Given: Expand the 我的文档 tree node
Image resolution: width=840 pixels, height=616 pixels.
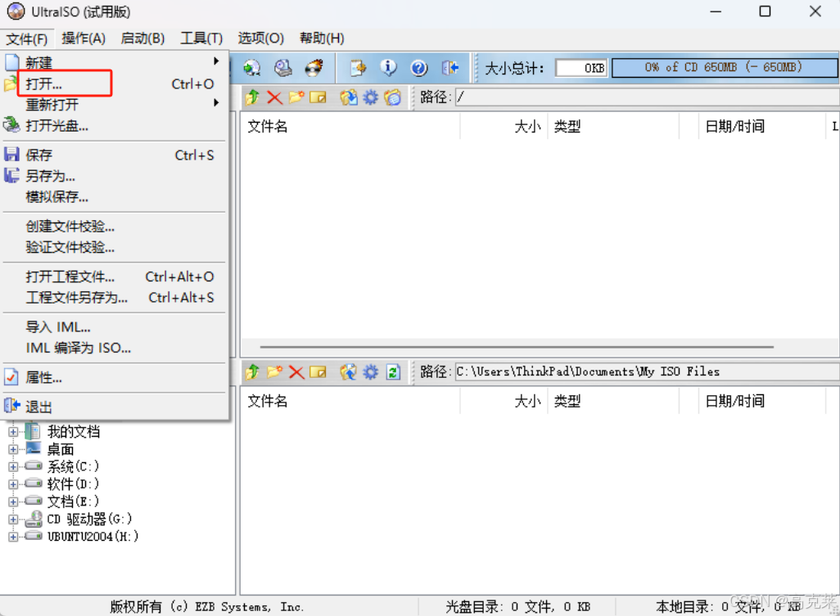Looking at the screenshot, I should 13,432.
